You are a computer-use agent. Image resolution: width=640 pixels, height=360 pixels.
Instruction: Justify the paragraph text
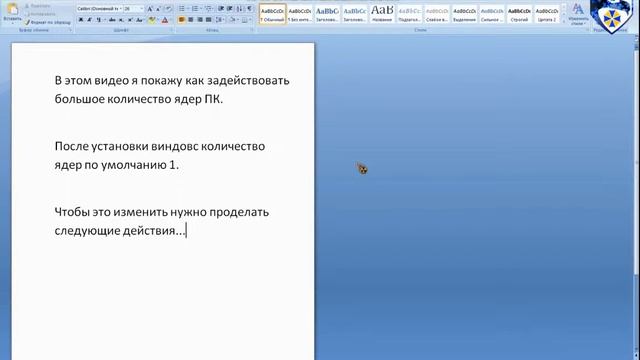[x=209, y=20]
